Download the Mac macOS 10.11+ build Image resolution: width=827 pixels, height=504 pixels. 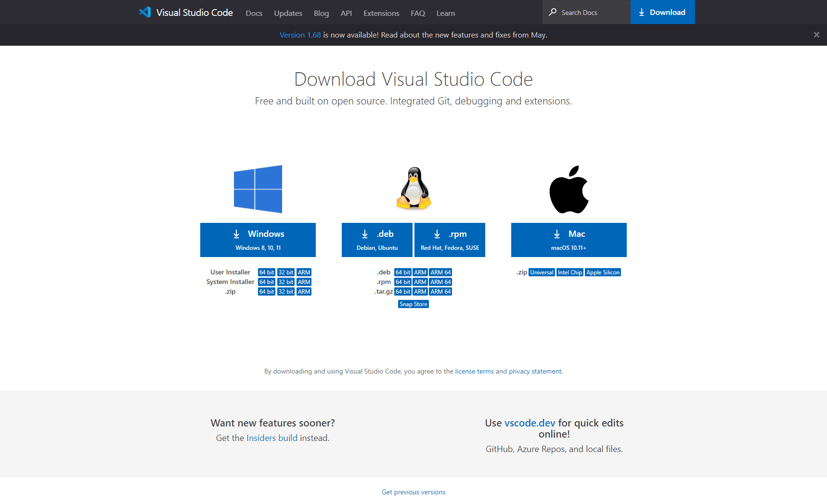[x=569, y=240]
